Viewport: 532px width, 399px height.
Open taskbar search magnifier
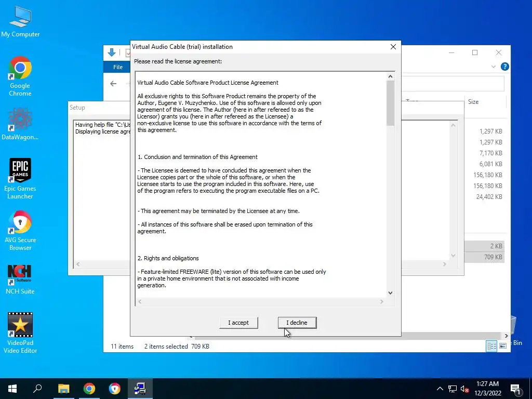pos(37,389)
